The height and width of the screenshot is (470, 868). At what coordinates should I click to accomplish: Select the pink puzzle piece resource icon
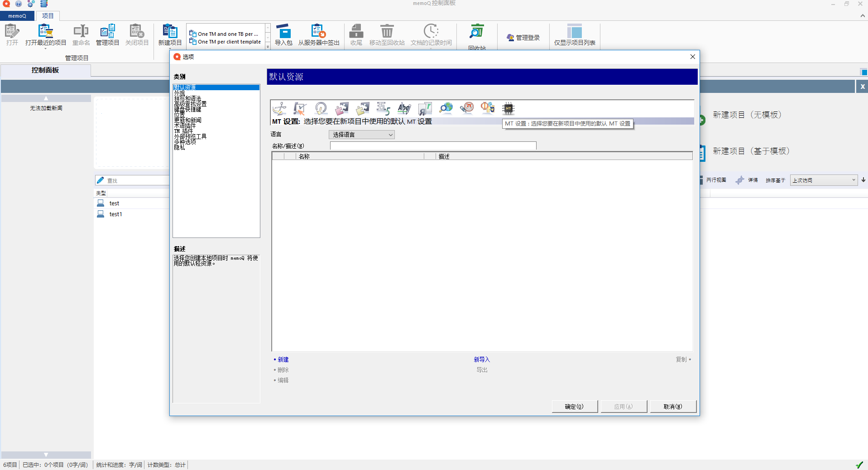click(x=342, y=108)
